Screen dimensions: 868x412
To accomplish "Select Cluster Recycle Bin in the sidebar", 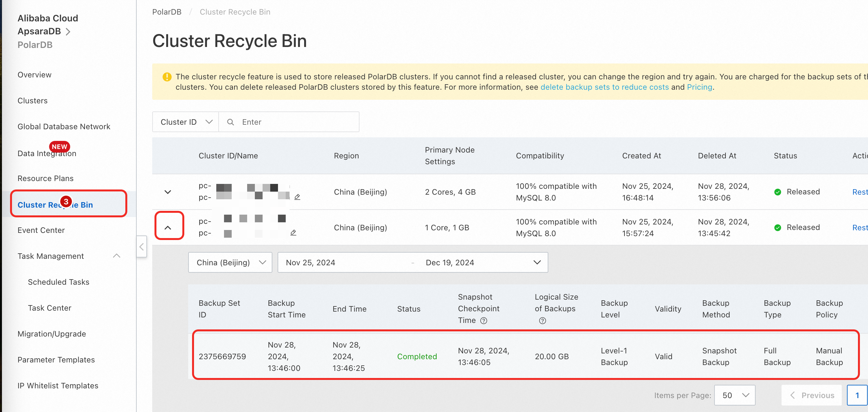I will (55, 205).
